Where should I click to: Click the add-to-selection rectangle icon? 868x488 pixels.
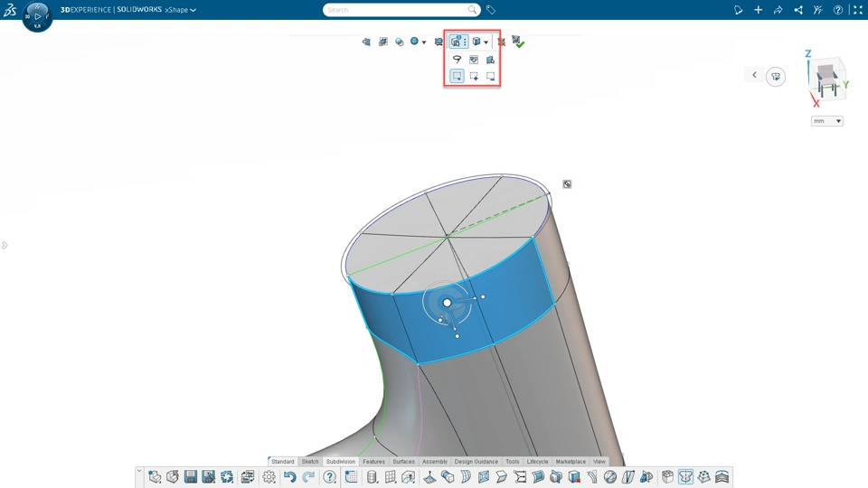coord(474,76)
